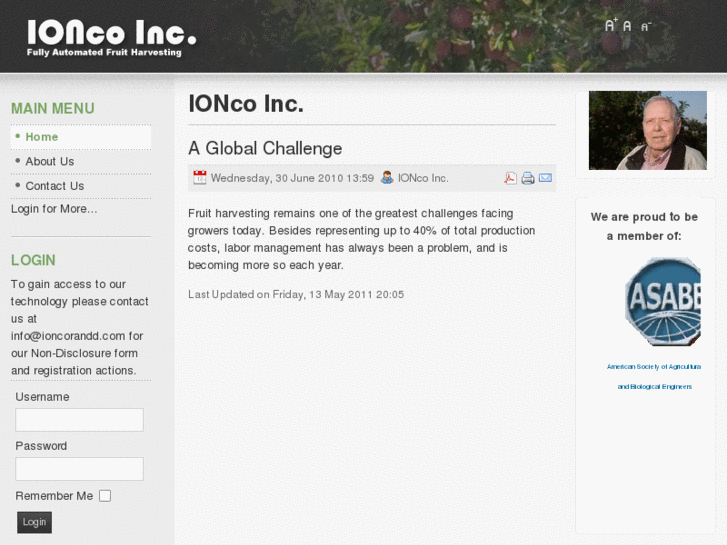Increase font size with A+ icon
The image size is (727, 545).
point(611,25)
